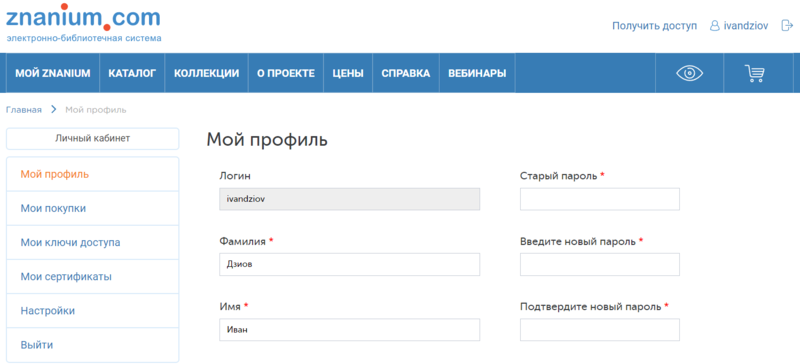Open accessibility eye icon in navbar
This screenshot has height=364, width=800.
(689, 73)
